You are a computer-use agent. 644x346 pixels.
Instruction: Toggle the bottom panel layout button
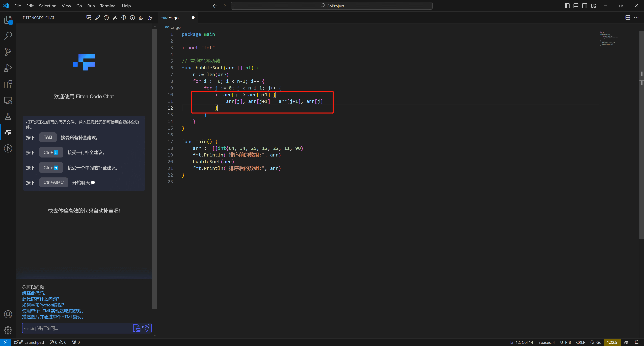pos(576,6)
